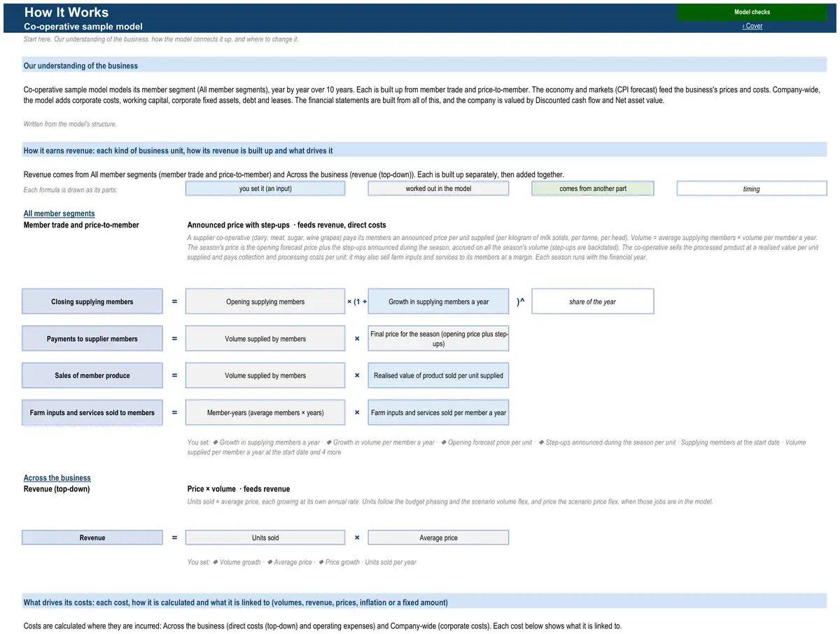Click the Sales of member produce box
Viewport: 840px width, 634px height.
(x=92, y=376)
